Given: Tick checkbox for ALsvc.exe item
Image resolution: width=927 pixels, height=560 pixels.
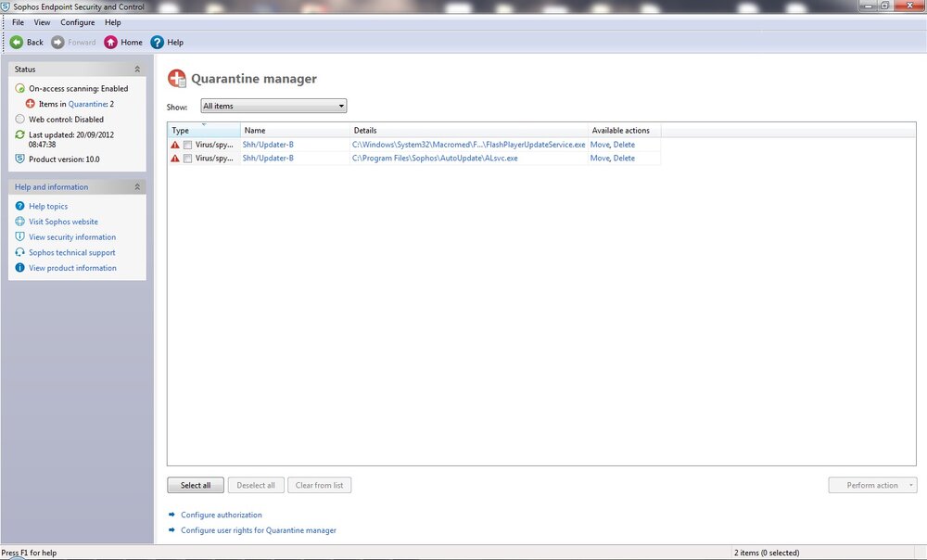Looking at the screenshot, I should pos(187,159).
